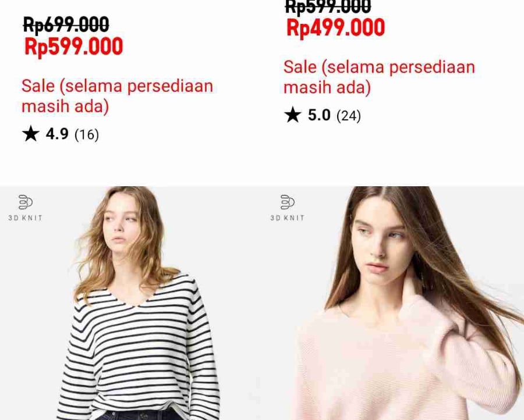The width and height of the screenshot is (524, 420).
Task: View the 24 reviews count
Action: pyautogui.click(x=349, y=116)
